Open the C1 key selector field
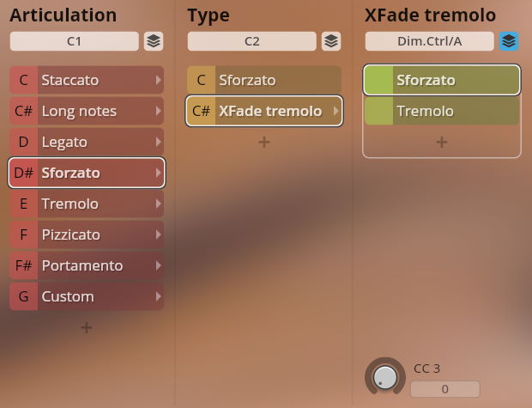The image size is (532, 408). coord(74,41)
